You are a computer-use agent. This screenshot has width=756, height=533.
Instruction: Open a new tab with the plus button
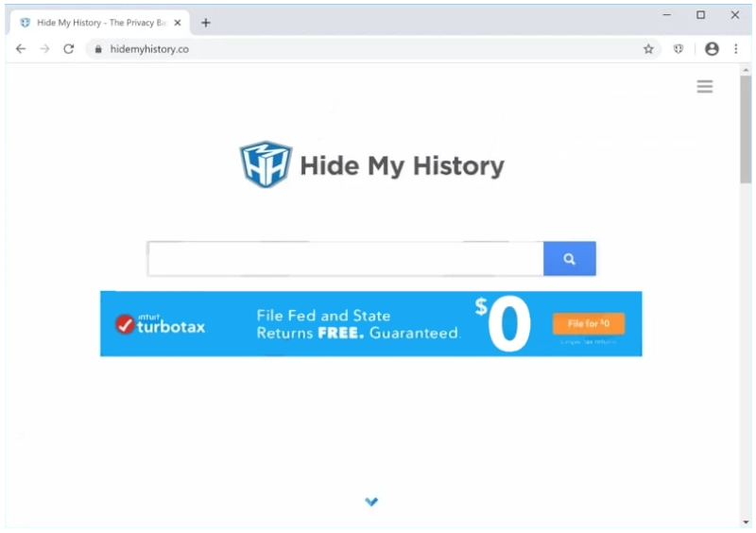point(206,23)
